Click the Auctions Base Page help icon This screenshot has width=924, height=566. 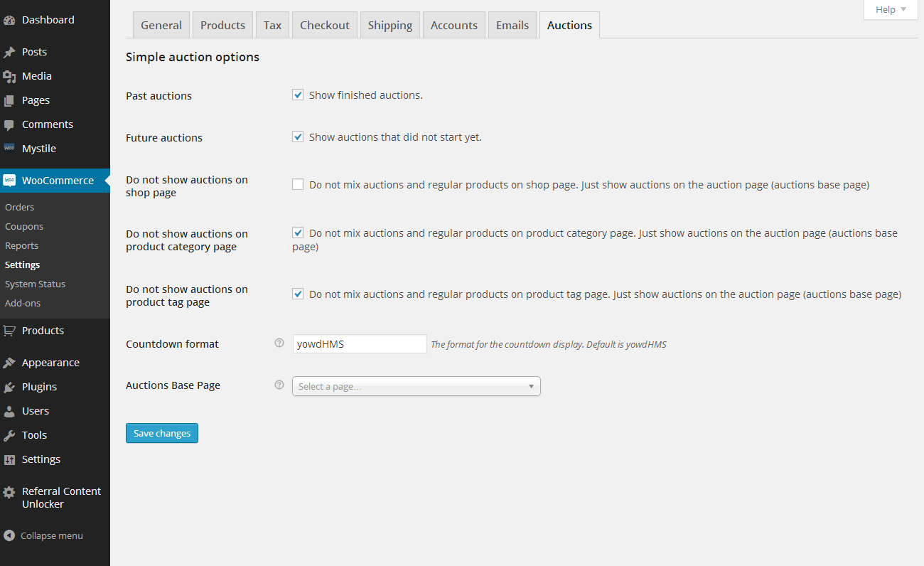point(279,385)
